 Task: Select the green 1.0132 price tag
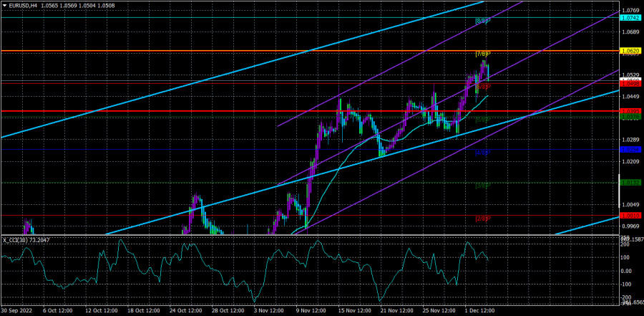tap(630, 183)
